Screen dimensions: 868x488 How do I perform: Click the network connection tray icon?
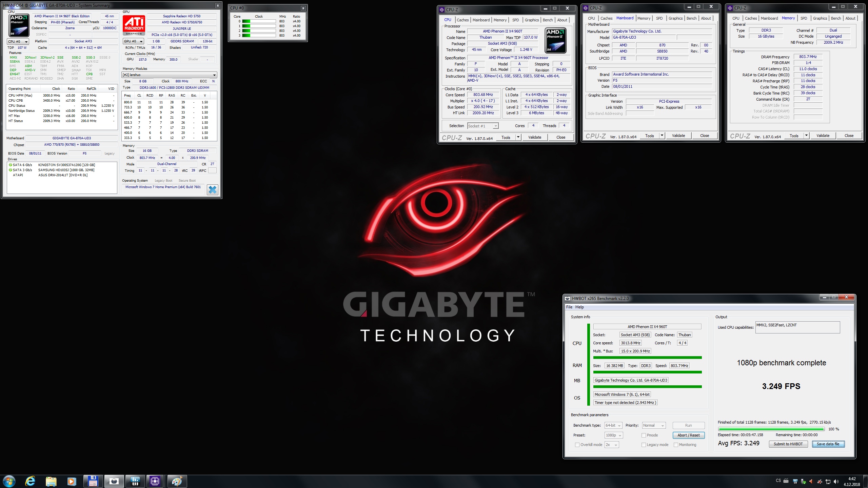pos(828,481)
